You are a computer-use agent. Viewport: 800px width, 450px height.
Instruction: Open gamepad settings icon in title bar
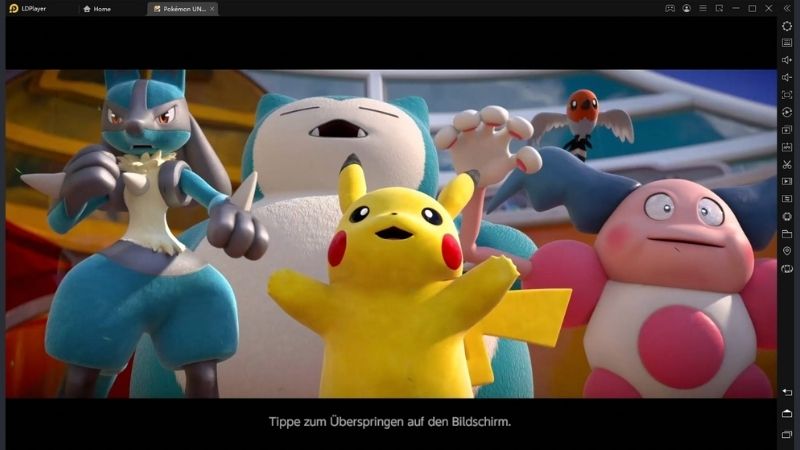click(x=670, y=8)
